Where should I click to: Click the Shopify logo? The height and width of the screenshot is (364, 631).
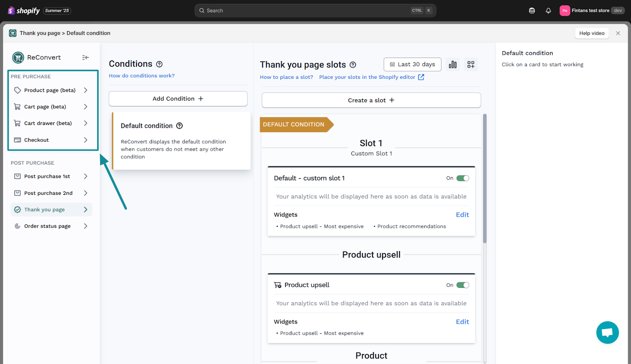24,11
